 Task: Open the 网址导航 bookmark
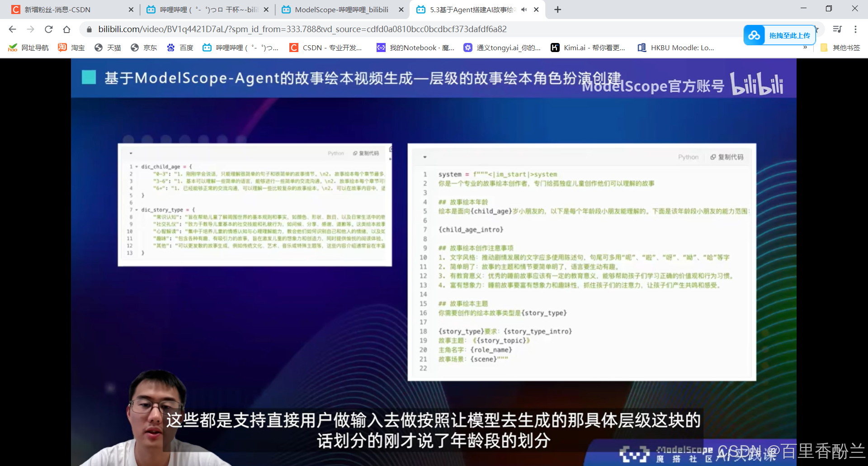click(x=28, y=48)
